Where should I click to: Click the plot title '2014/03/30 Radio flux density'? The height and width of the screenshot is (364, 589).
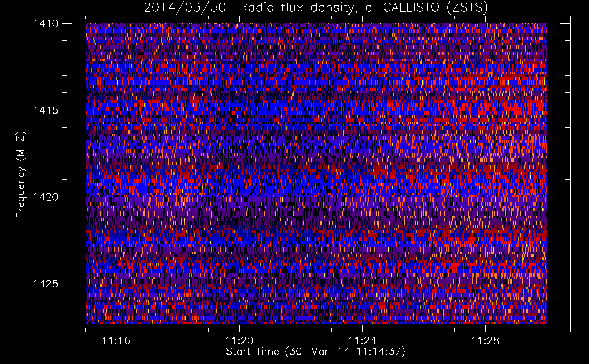point(316,7)
